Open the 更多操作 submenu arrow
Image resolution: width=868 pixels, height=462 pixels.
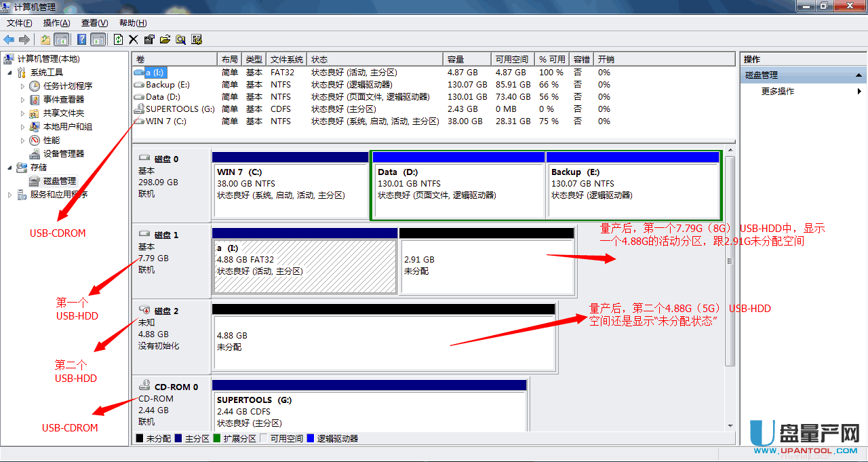click(x=859, y=92)
